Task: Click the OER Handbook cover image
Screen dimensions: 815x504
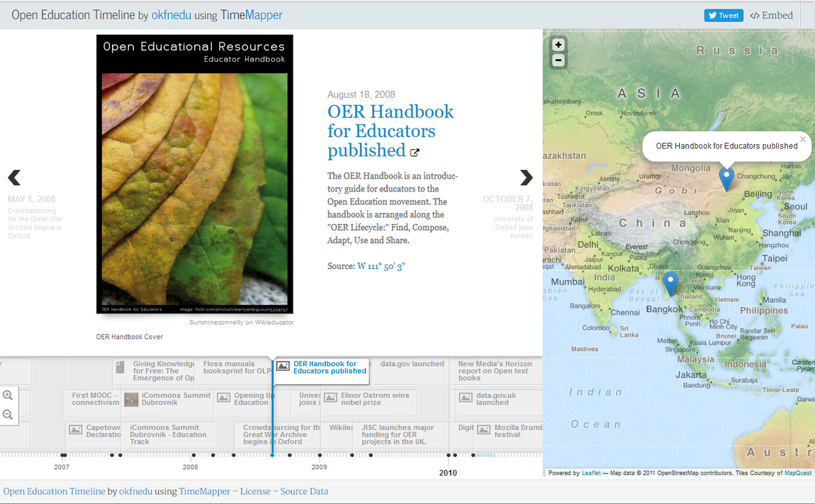Action: pyautogui.click(x=195, y=174)
